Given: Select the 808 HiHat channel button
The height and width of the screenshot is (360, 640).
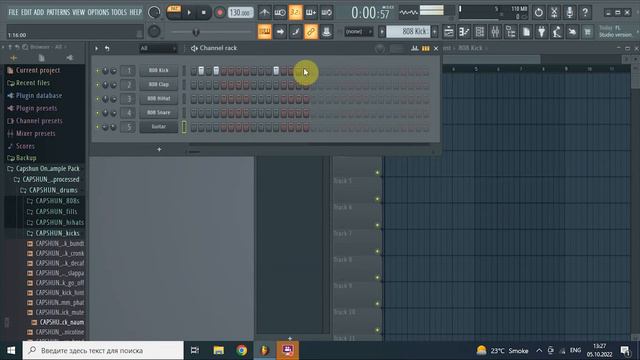Looking at the screenshot, I should pyautogui.click(x=158, y=98).
